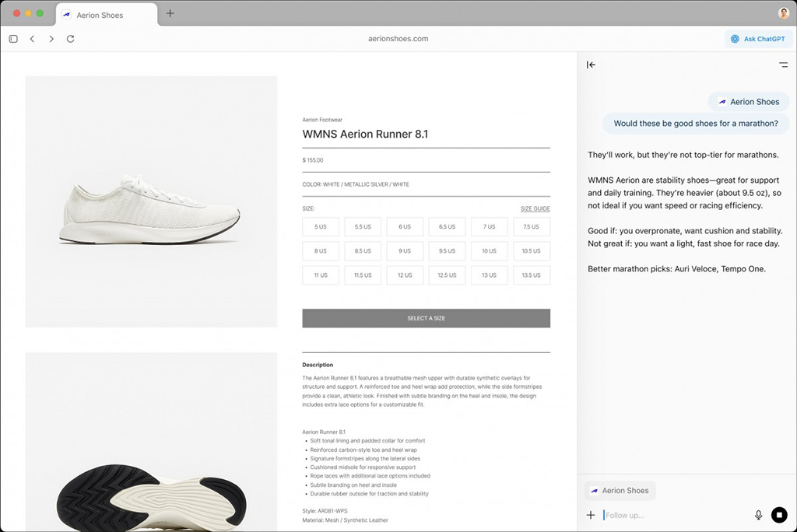The image size is (797, 532).
Task: Go back to the previous page
Action: 32,39
